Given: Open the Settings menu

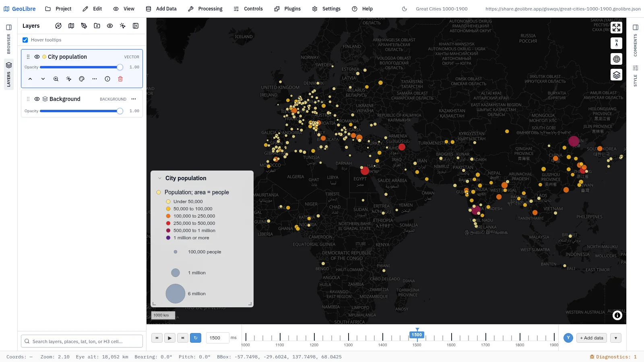Looking at the screenshot, I should 326,9.
